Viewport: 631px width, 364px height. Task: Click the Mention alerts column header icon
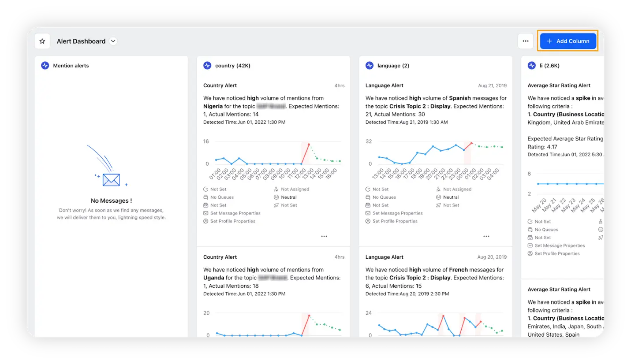pyautogui.click(x=45, y=65)
